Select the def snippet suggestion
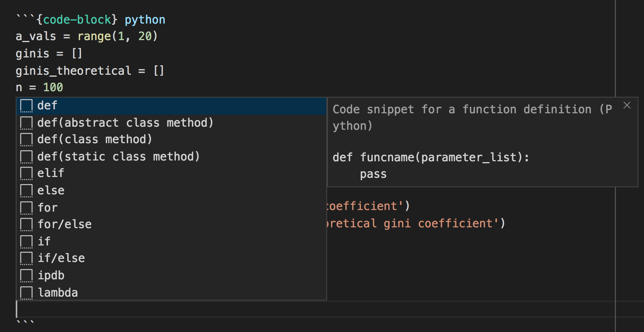This screenshot has width=644, height=332. pos(48,106)
